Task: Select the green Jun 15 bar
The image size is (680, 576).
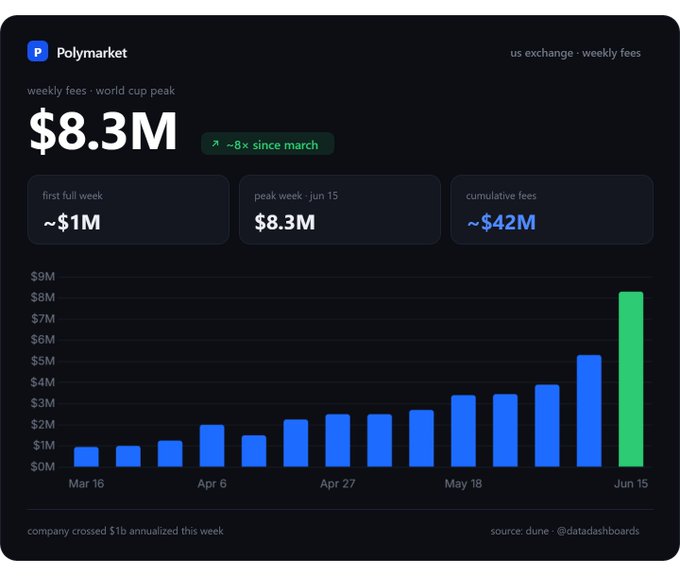Action: (631, 380)
